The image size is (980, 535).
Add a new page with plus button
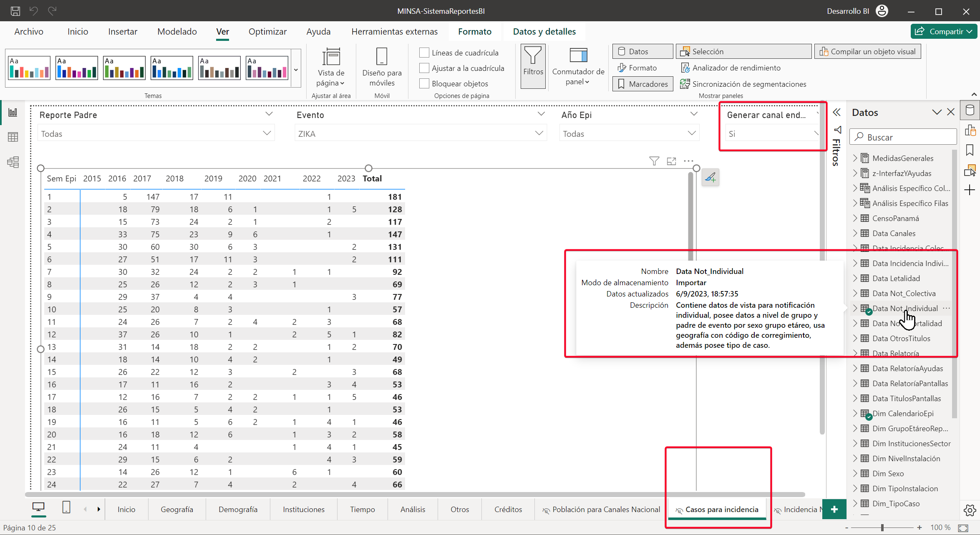pos(834,509)
